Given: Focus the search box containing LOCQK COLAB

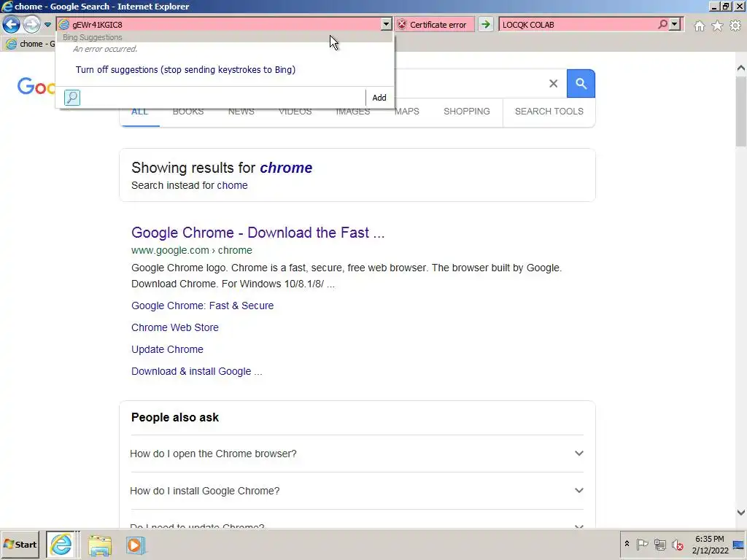Looking at the screenshot, I should [578, 25].
